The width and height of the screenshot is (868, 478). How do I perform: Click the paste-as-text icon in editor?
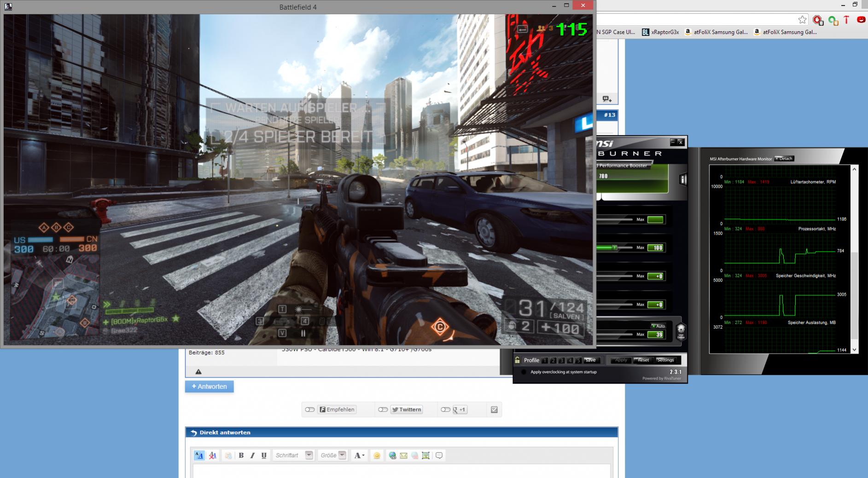[228, 455]
